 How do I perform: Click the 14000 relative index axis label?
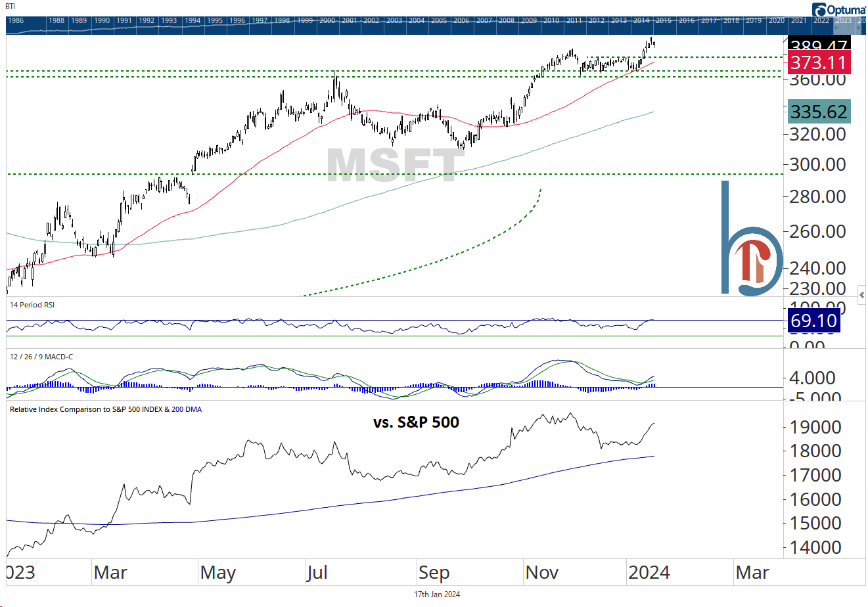(815, 547)
